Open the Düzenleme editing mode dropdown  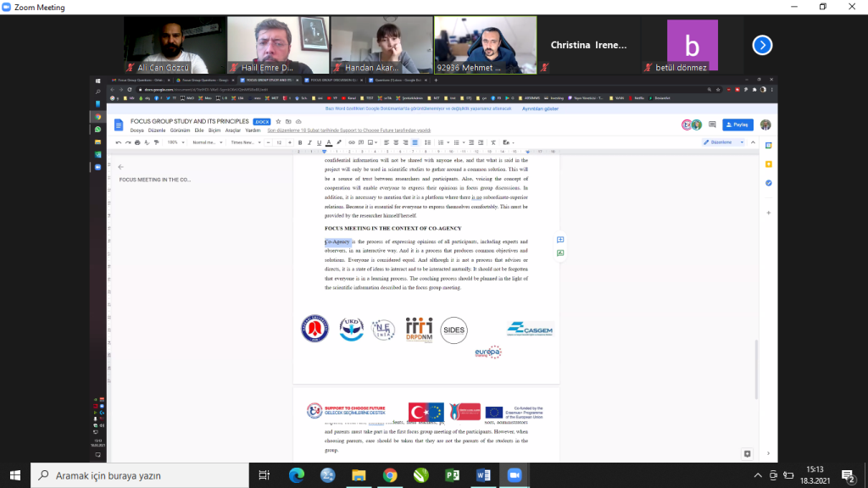[x=724, y=142]
